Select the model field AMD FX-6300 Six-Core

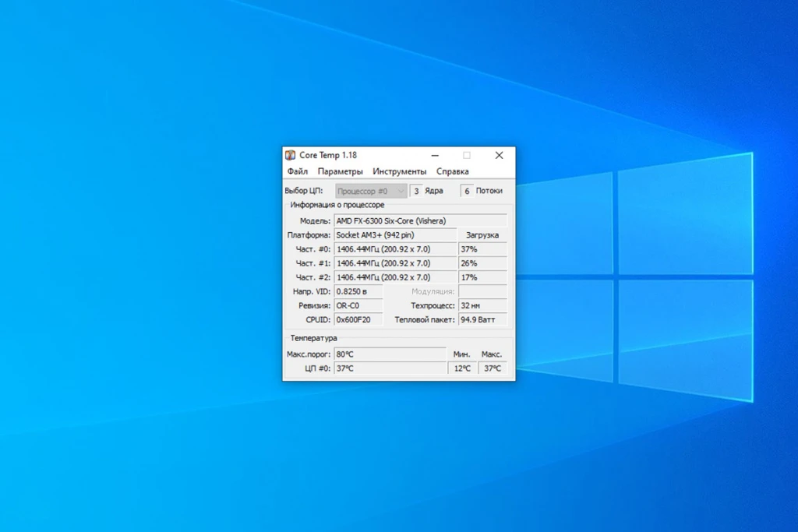pyautogui.click(x=420, y=220)
